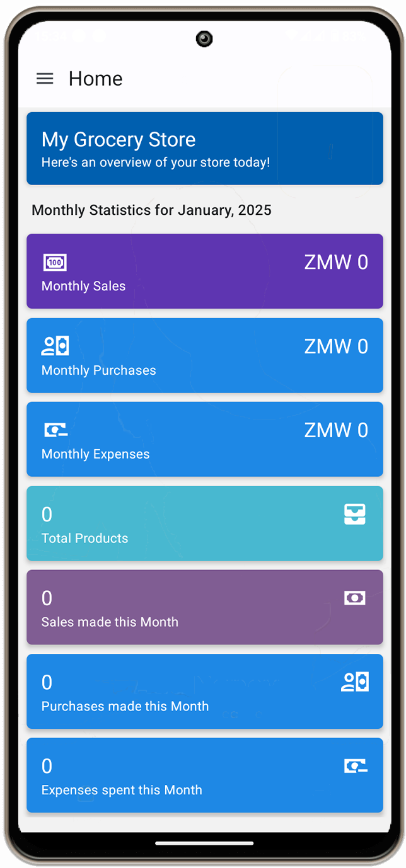406x868 pixels.
Task: Click the Monthly Expenses money-out icon
Action: click(55, 429)
